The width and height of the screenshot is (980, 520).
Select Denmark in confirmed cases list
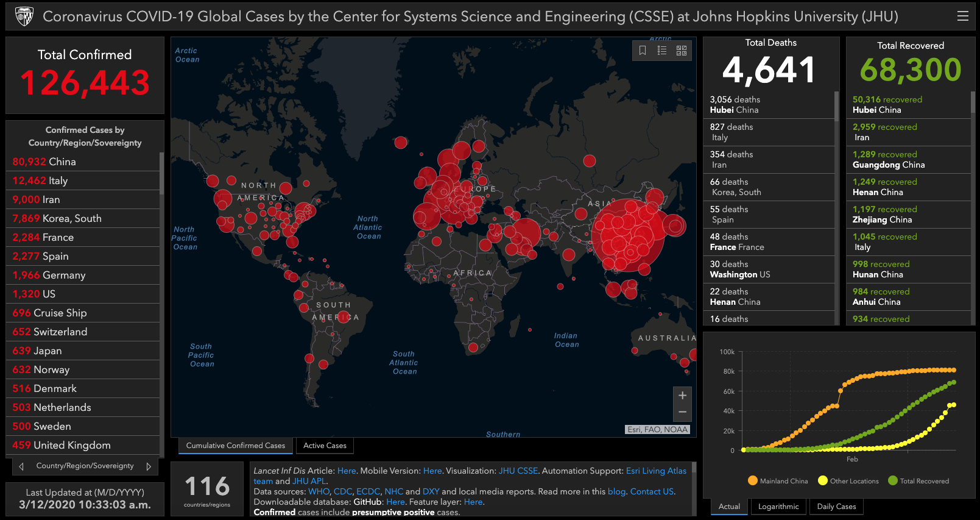click(x=83, y=388)
